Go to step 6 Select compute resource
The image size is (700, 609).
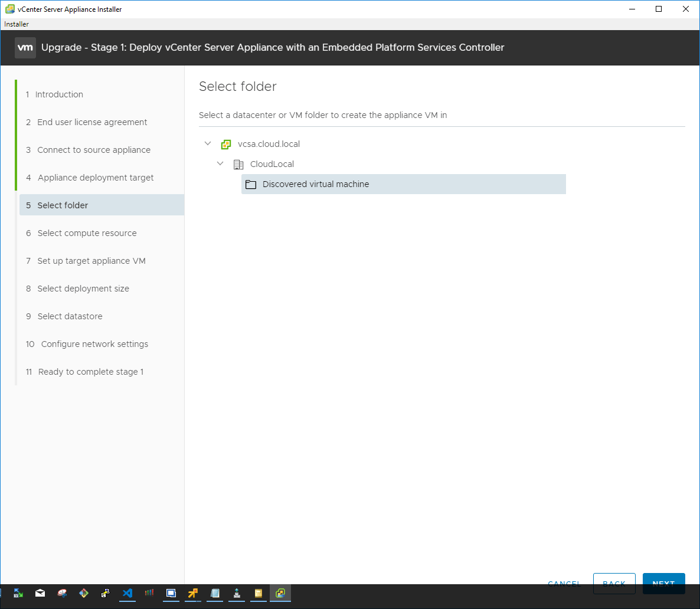81,233
